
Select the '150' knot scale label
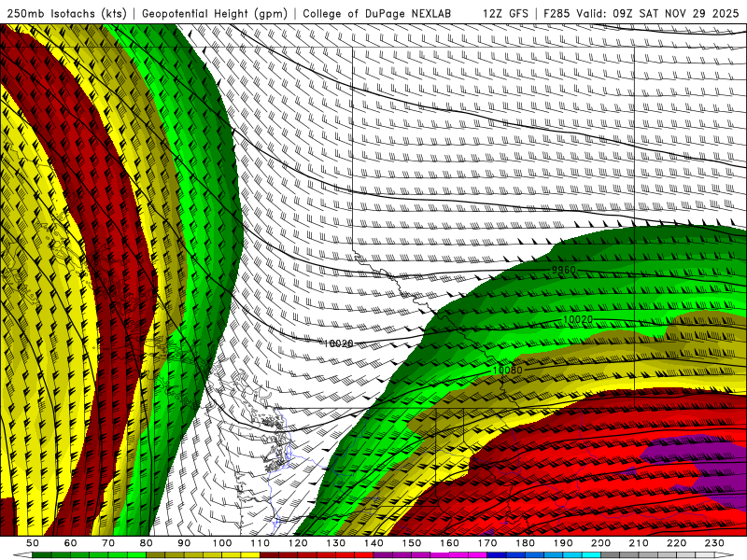(412, 543)
